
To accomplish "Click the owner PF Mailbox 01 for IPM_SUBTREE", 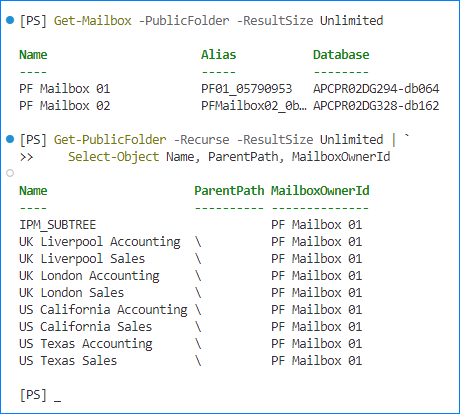I will 316,225.
